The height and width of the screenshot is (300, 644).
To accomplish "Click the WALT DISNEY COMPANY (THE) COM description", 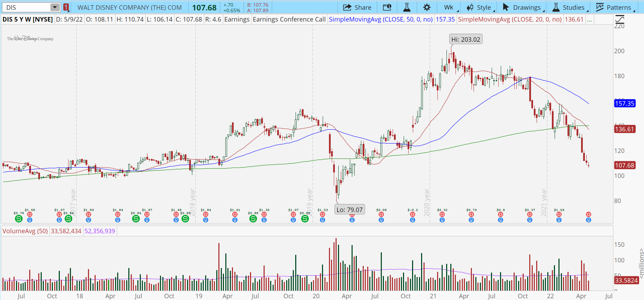I will point(129,7).
